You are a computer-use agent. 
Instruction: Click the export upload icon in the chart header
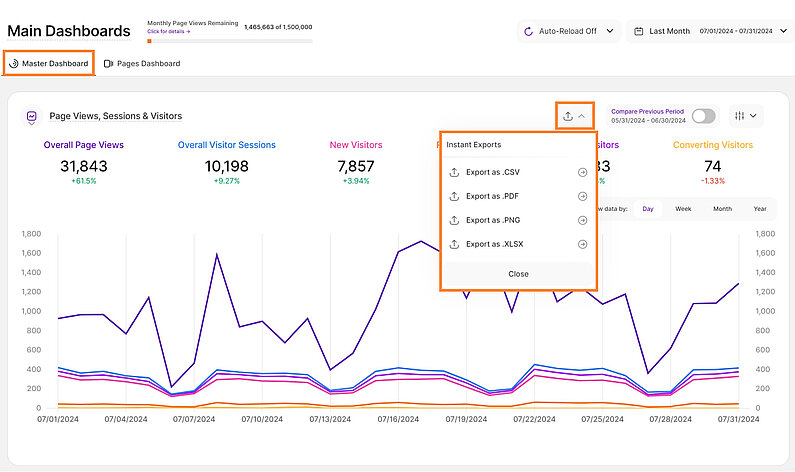[x=568, y=116]
